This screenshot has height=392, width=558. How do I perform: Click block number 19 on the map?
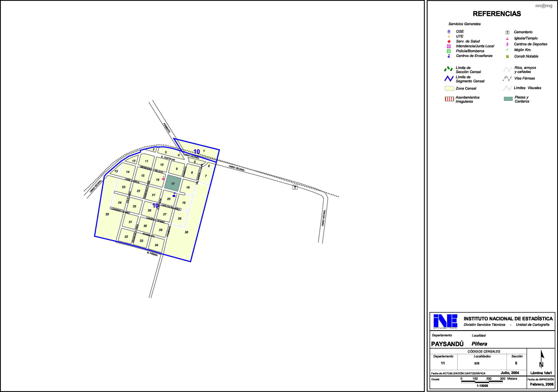coord(184,203)
